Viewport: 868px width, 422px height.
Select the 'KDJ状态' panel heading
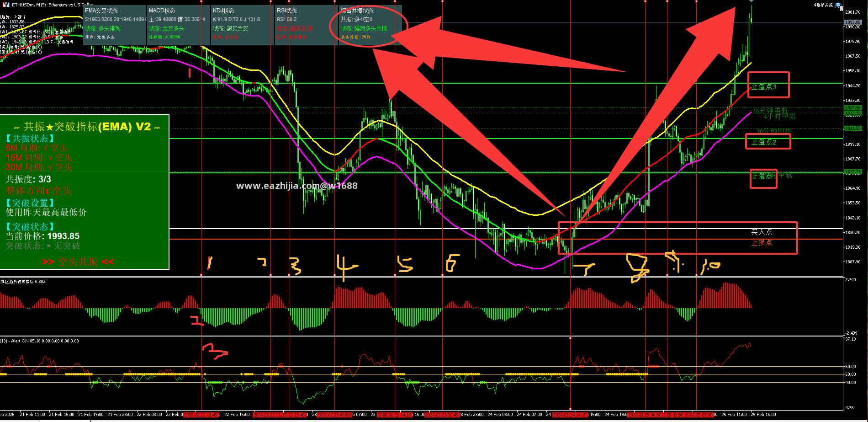tap(223, 11)
